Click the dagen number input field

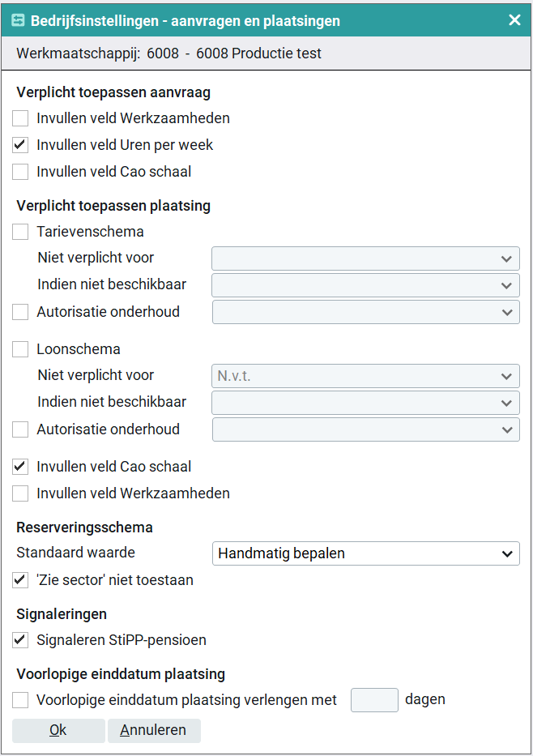click(x=374, y=700)
